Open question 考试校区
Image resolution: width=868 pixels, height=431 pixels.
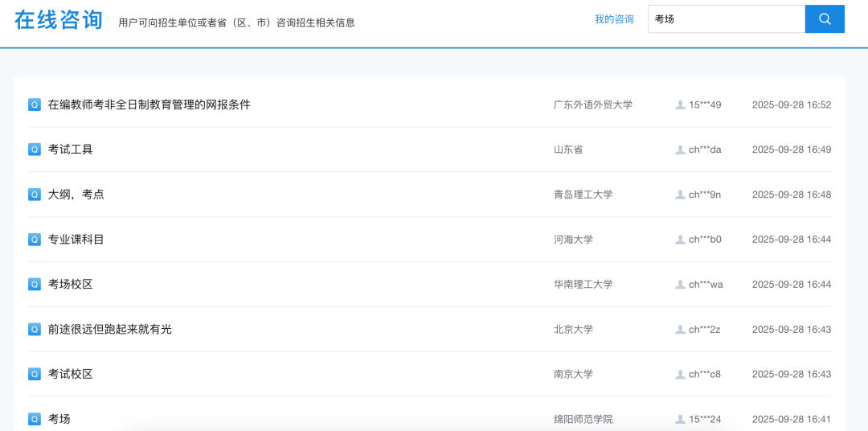70,374
